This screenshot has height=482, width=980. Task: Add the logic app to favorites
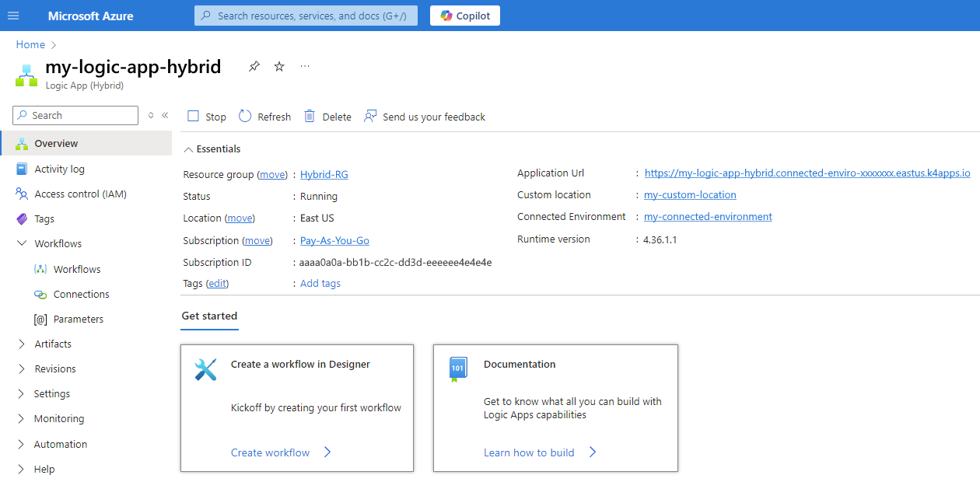(278, 66)
